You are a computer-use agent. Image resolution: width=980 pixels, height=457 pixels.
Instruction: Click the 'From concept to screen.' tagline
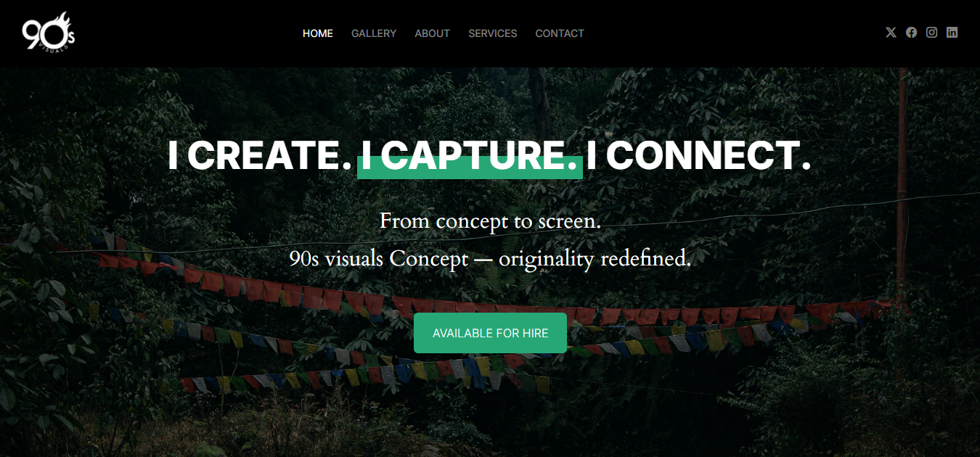[x=490, y=221]
